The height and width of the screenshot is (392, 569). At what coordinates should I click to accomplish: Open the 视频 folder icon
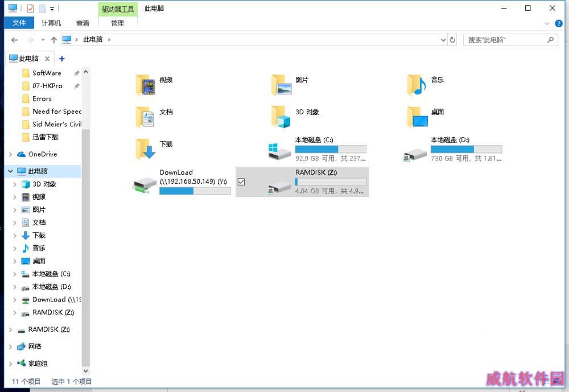tap(145, 85)
